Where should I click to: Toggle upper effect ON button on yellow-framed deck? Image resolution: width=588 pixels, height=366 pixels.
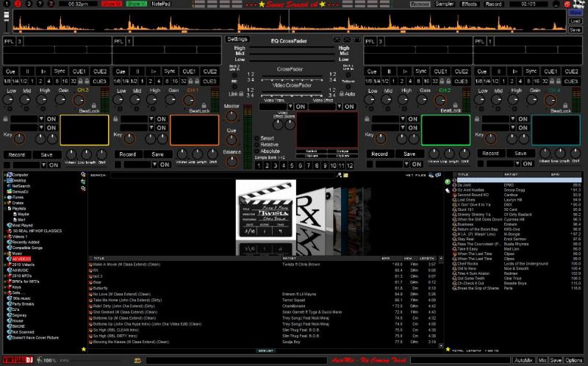point(51,119)
